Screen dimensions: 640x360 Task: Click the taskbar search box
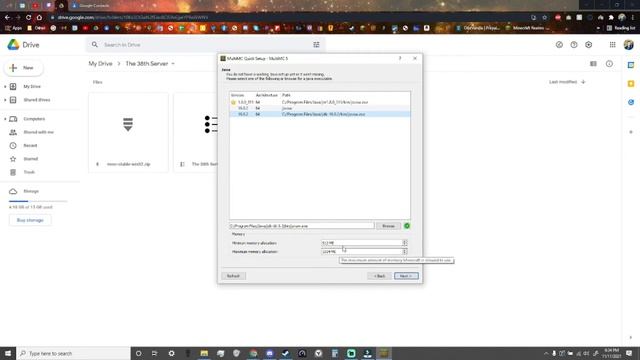(x=73, y=353)
